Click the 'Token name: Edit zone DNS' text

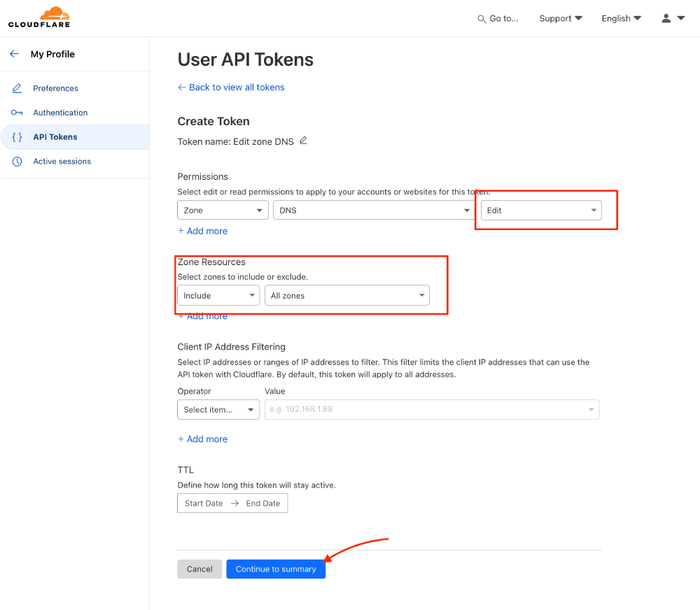(x=236, y=141)
